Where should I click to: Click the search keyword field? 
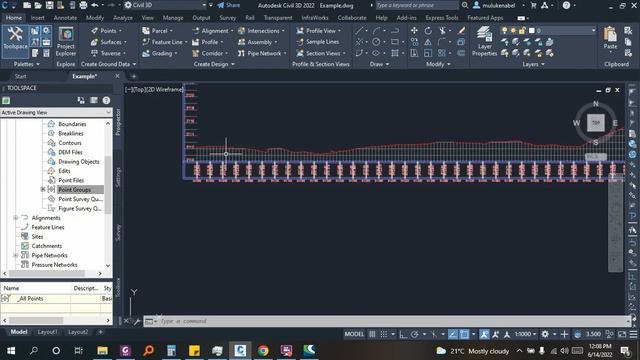pyautogui.click(x=417, y=5)
